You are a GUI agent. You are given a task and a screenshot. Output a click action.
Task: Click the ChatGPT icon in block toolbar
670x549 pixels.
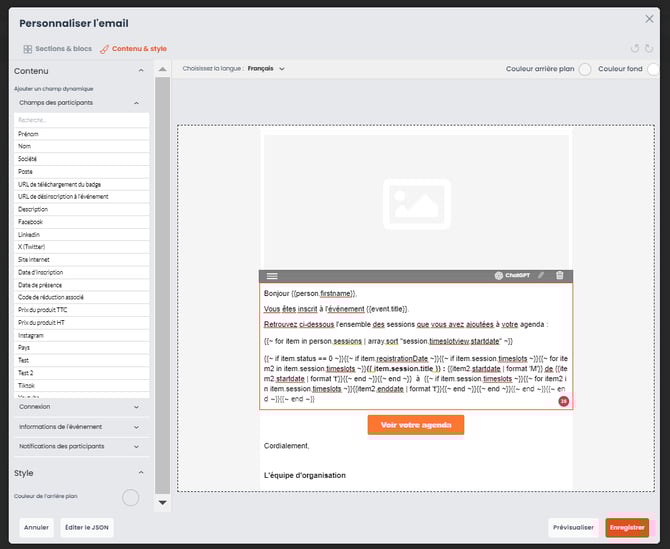[512, 275]
